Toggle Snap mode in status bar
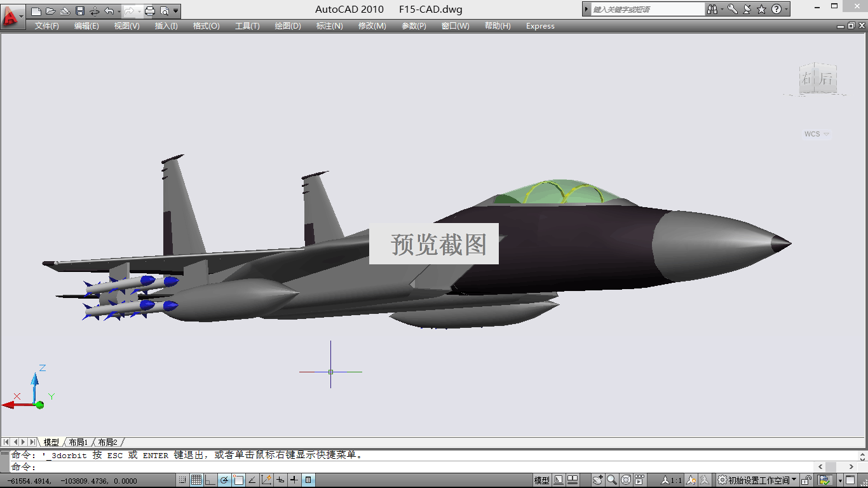 (182, 480)
